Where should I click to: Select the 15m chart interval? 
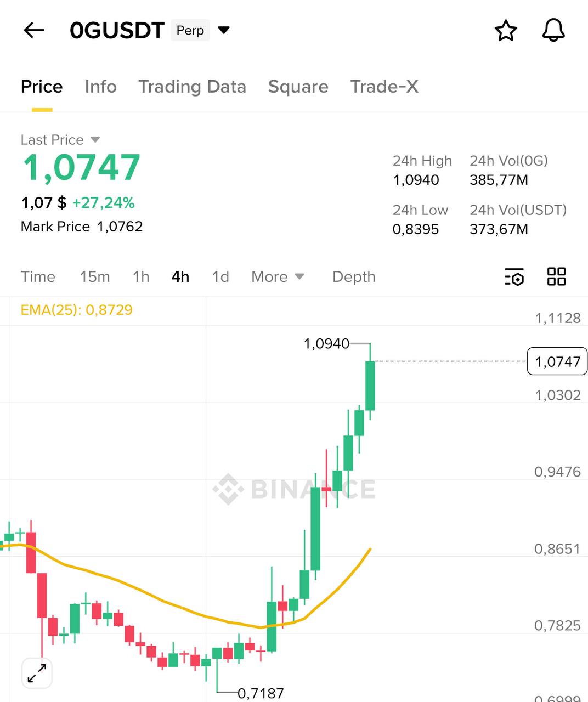click(x=95, y=276)
